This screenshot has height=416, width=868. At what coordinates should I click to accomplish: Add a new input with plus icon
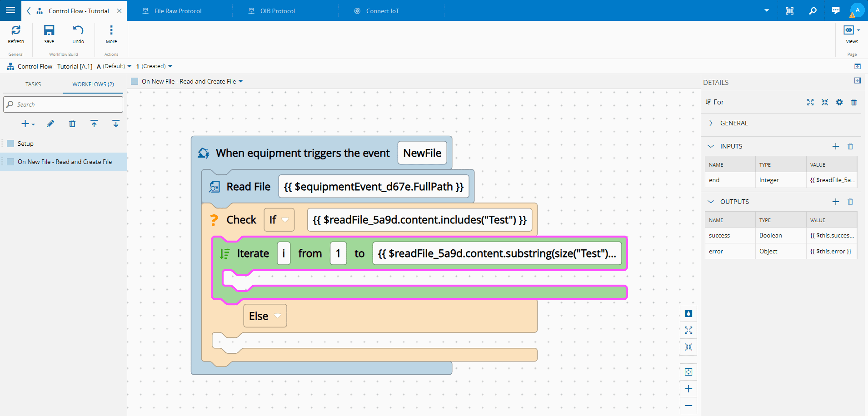click(836, 146)
